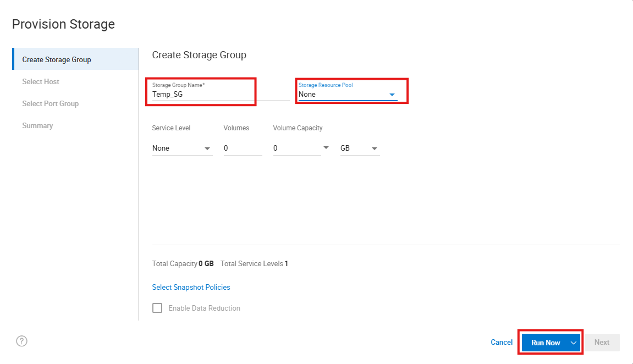Click the Volume Capacity dropdown arrow
The height and width of the screenshot is (364, 633).
326,148
